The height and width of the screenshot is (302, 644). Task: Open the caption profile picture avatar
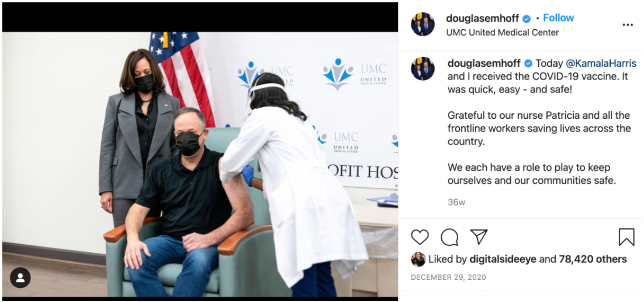423,68
